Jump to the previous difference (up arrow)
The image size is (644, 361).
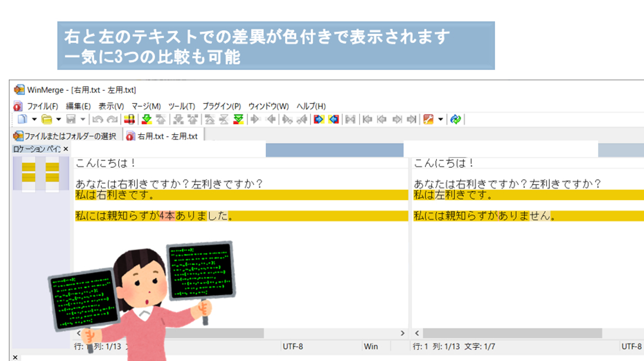[x=161, y=119]
